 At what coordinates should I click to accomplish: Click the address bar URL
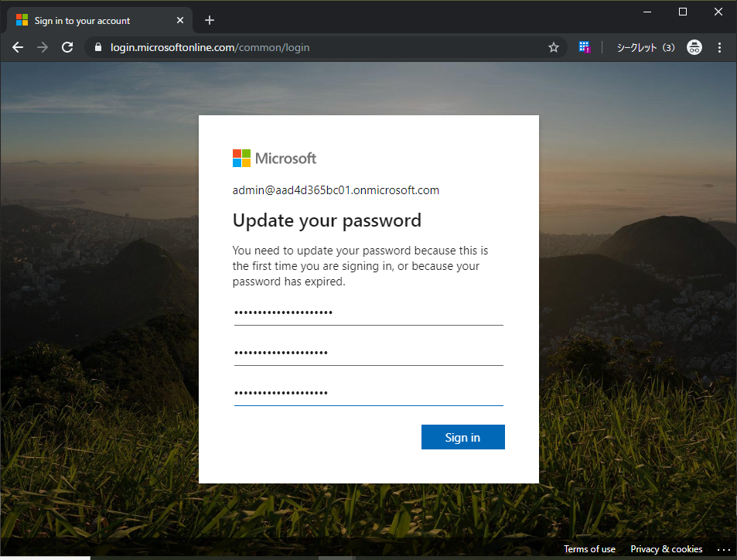pyautogui.click(x=210, y=47)
